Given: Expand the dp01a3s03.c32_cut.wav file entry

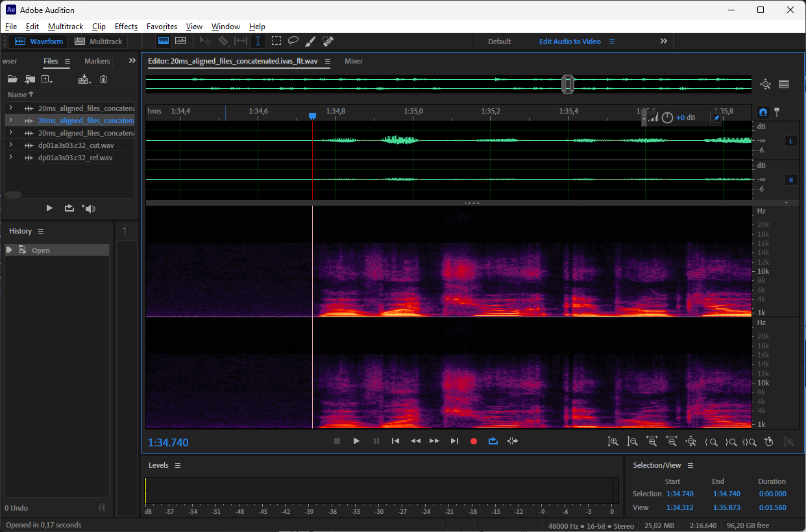Looking at the screenshot, I should 11,145.
